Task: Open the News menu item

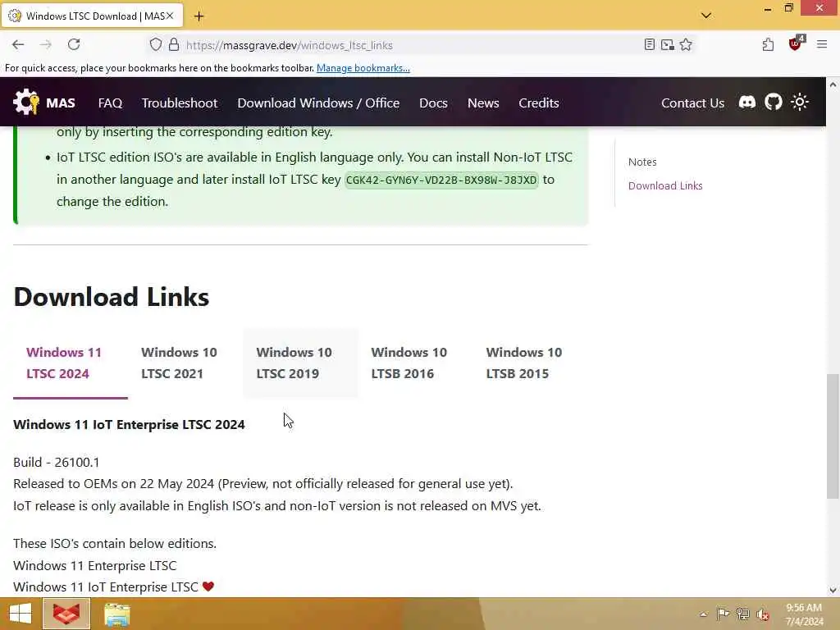Action: 483,103
